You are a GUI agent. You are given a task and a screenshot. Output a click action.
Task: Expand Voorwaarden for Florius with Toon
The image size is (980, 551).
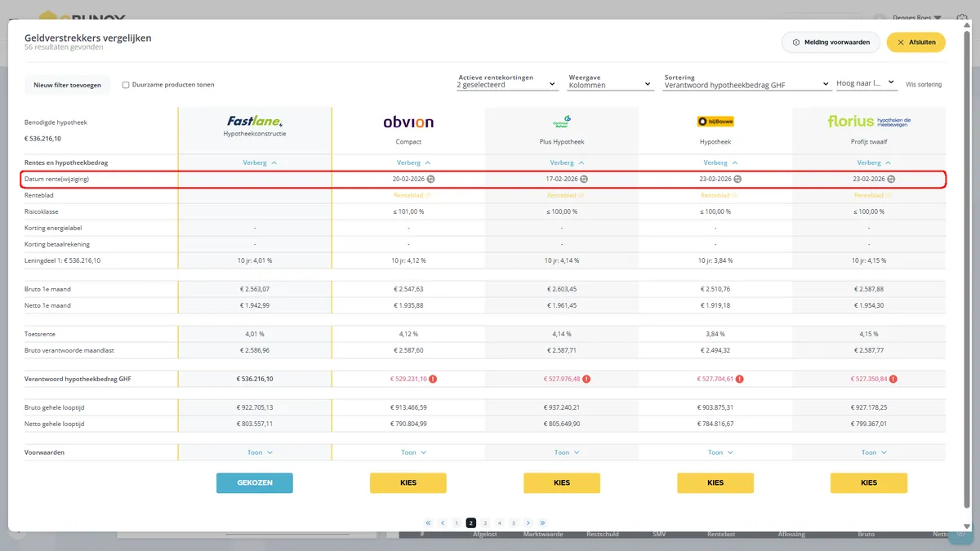(x=874, y=452)
